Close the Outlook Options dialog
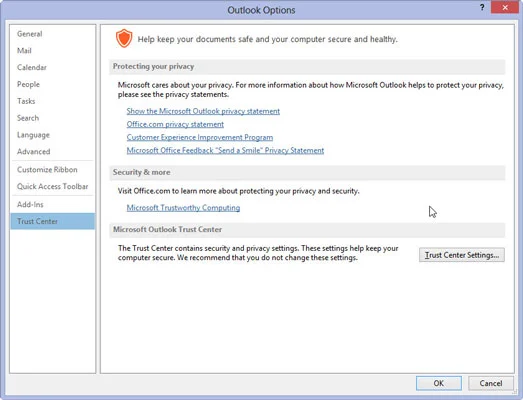 click(x=505, y=7)
